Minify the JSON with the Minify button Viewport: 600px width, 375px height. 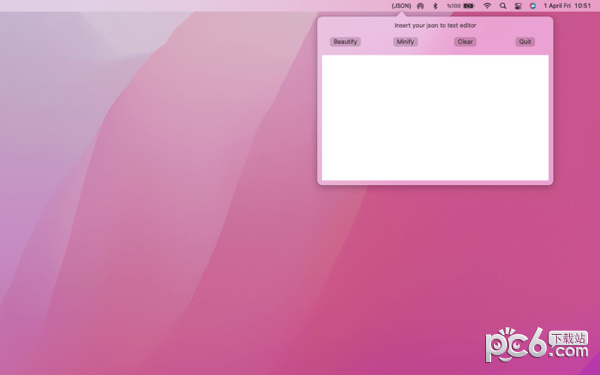coord(405,42)
